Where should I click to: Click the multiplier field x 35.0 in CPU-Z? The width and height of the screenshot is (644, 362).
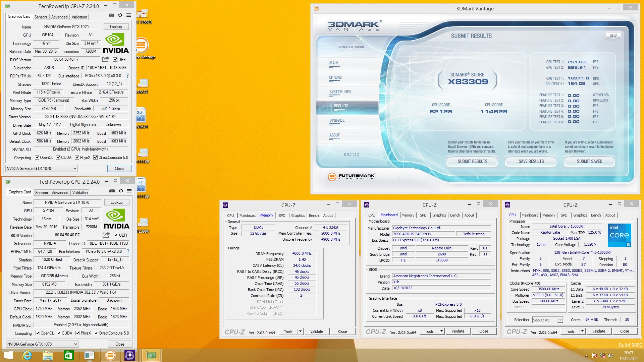[548, 295]
